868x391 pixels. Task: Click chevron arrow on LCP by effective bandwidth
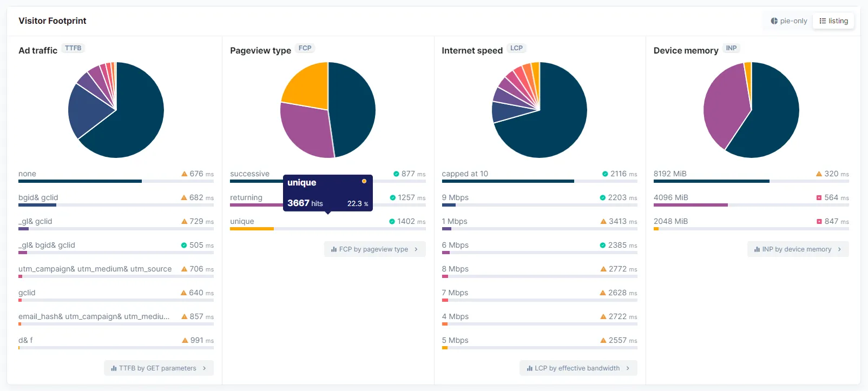pyautogui.click(x=628, y=368)
